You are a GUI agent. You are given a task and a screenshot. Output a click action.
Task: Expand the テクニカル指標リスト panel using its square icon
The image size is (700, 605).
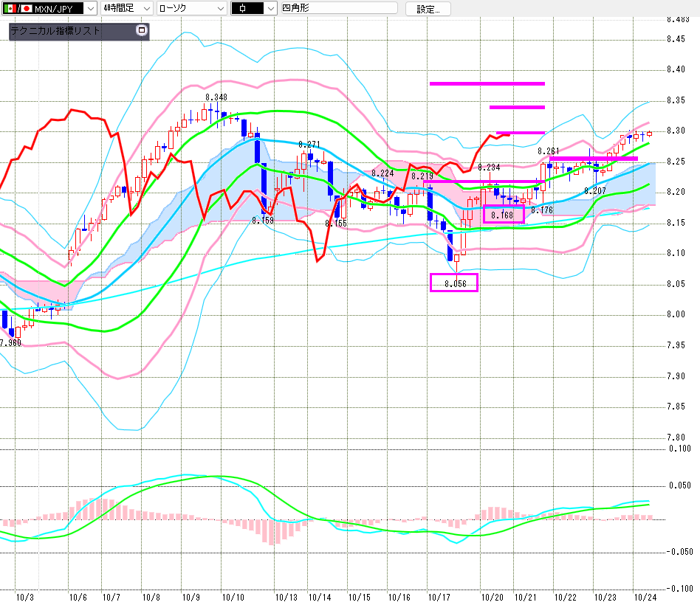point(142,31)
